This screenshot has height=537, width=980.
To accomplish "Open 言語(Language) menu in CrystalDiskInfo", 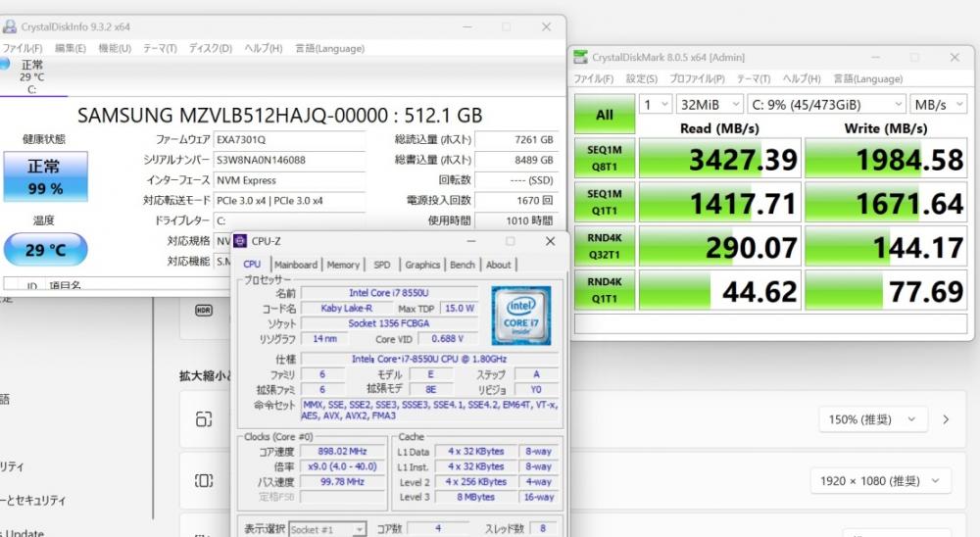I will [x=329, y=48].
